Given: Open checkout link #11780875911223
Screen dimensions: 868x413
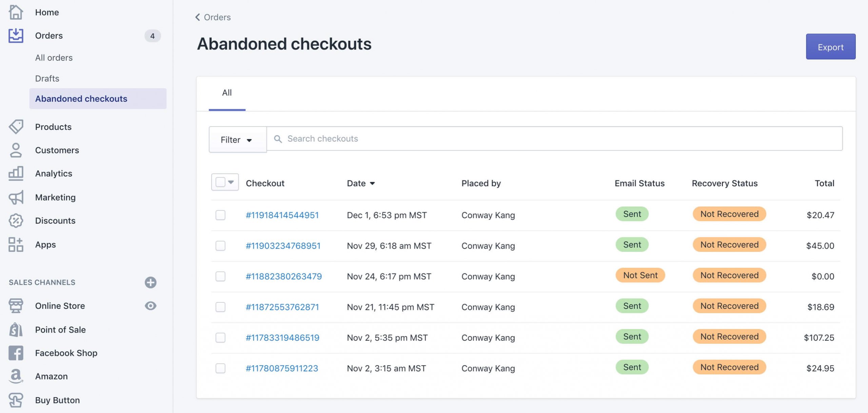Looking at the screenshot, I should click(282, 368).
